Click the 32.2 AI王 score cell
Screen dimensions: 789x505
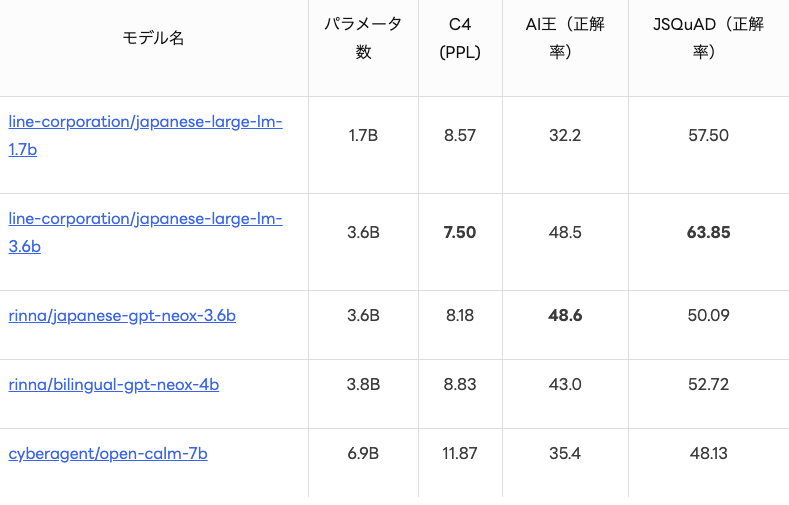click(565, 136)
